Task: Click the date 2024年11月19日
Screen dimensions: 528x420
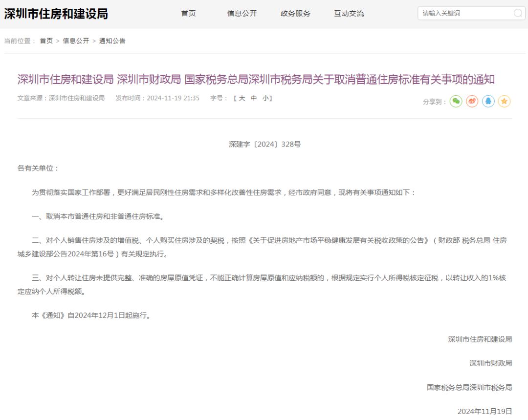Action: [484, 411]
